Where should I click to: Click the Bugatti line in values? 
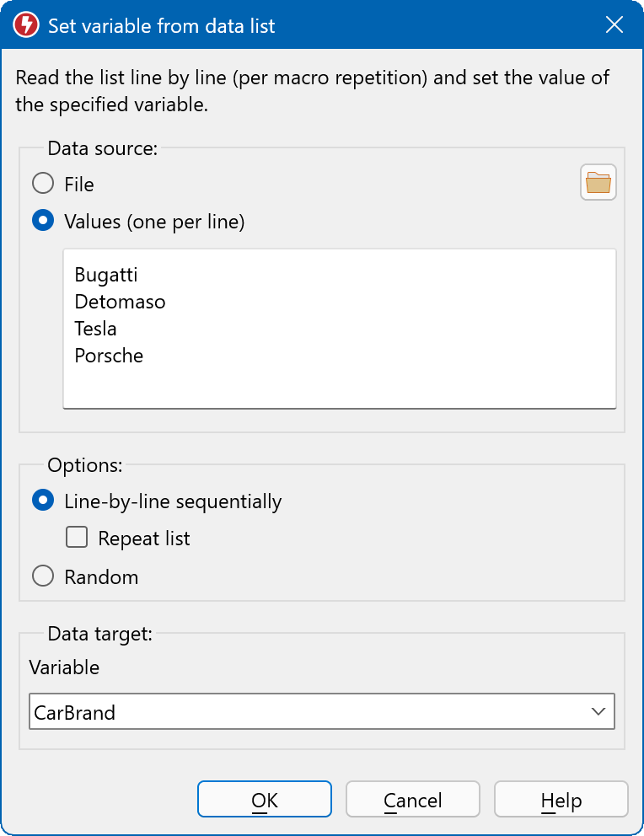106,275
